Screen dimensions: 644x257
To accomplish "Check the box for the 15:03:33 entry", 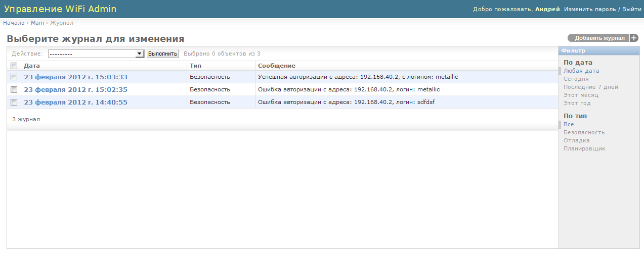I will (14, 77).
